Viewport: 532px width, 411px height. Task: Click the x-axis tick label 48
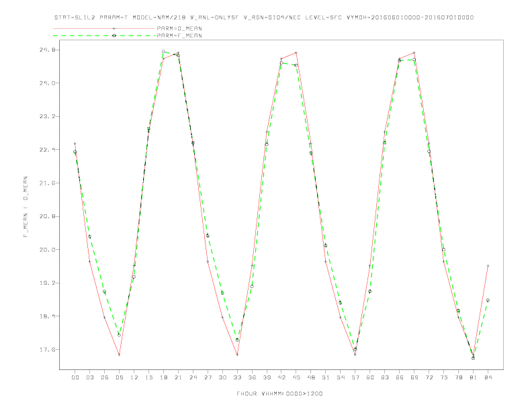pyautogui.click(x=311, y=377)
